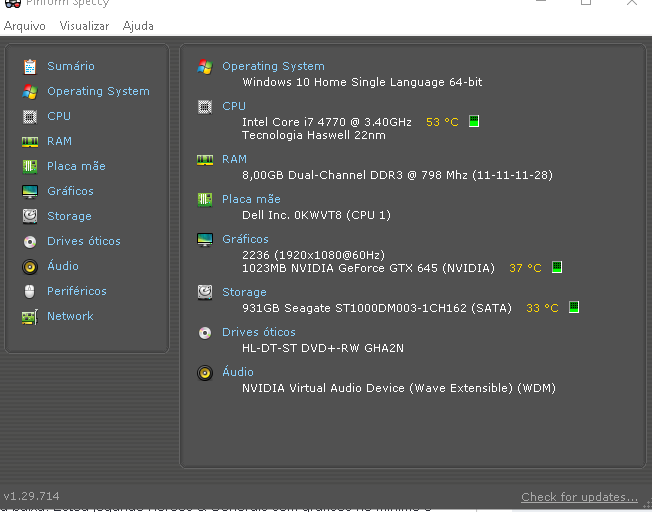Image resolution: width=652 pixels, height=512 pixels.
Task: Click the CPU chip icon in summary panel
Action: pos(205,107)
